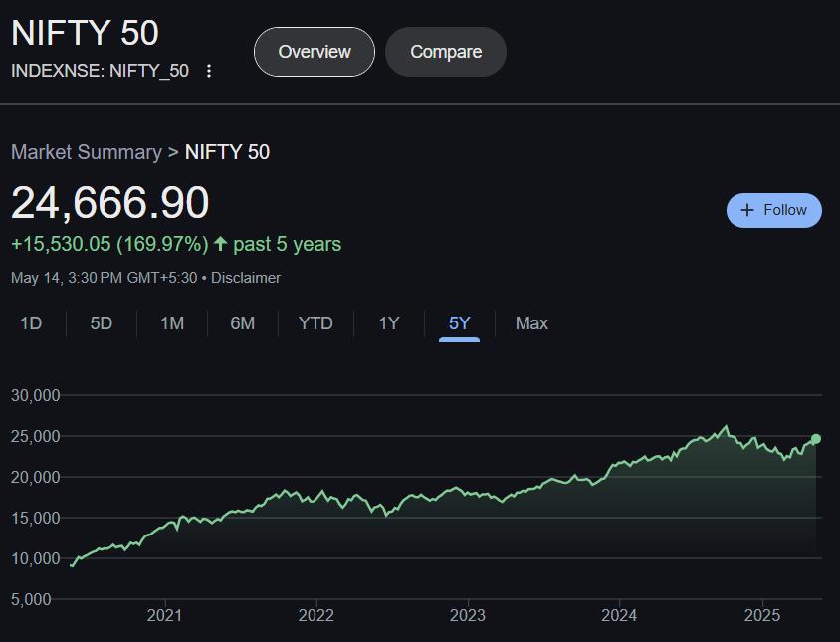Click the 2024 label on chart axis
Viewport: 840px width, 642px height.
619,615
